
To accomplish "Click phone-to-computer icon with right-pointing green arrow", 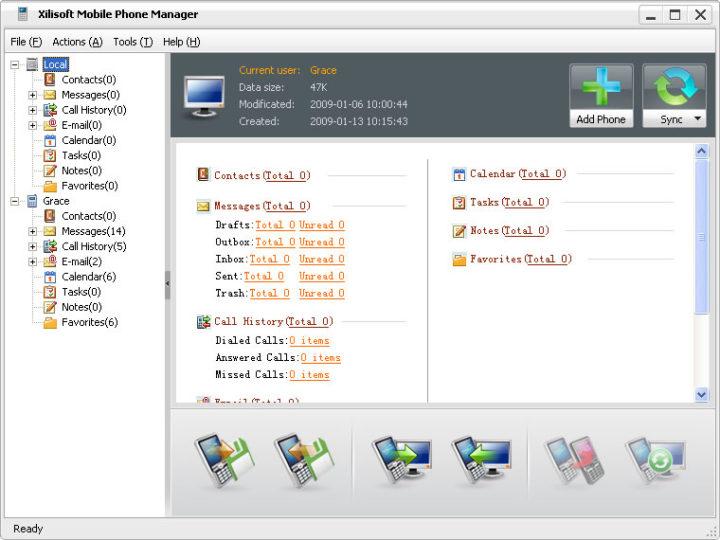I will (400, 460).
